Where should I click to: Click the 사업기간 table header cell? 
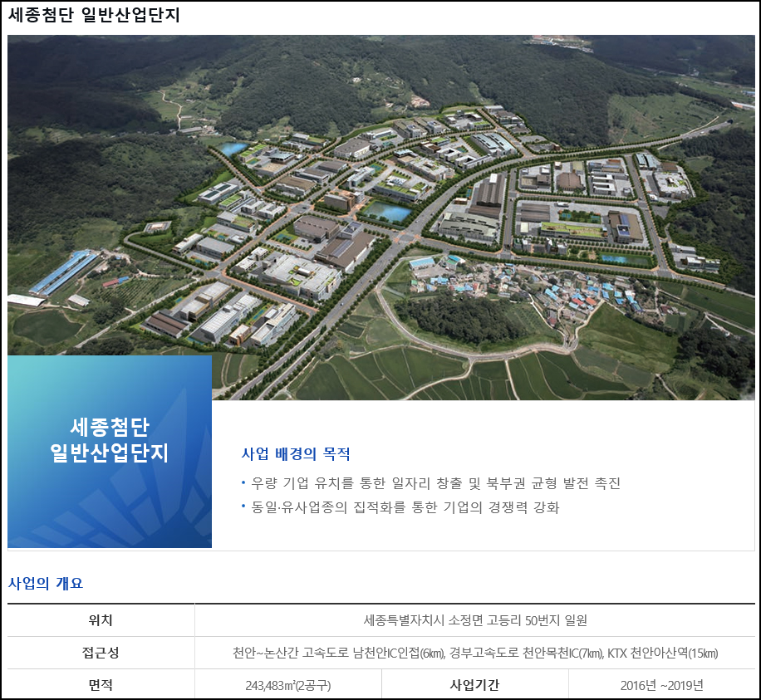[474, 685]
